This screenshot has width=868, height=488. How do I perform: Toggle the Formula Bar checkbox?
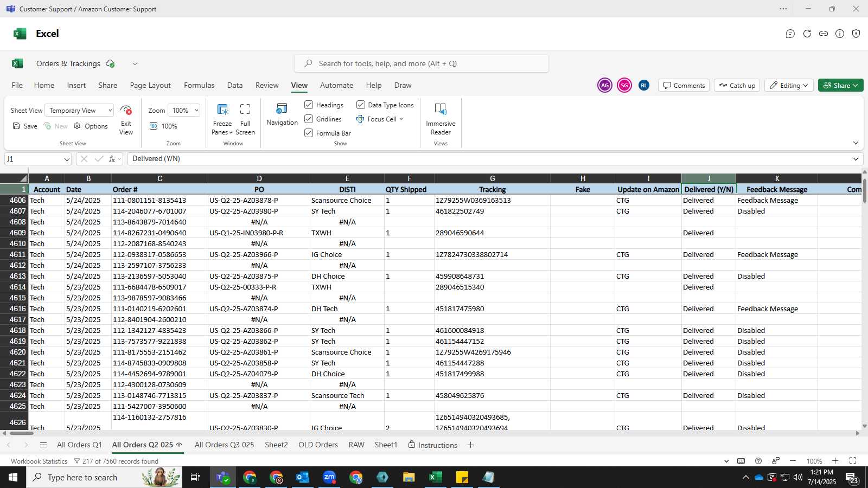click(x=309, y=133)
